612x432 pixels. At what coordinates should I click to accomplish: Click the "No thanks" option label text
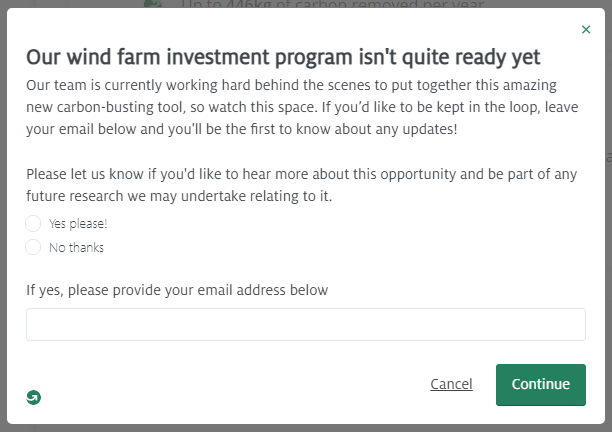[x=76, y=247]
